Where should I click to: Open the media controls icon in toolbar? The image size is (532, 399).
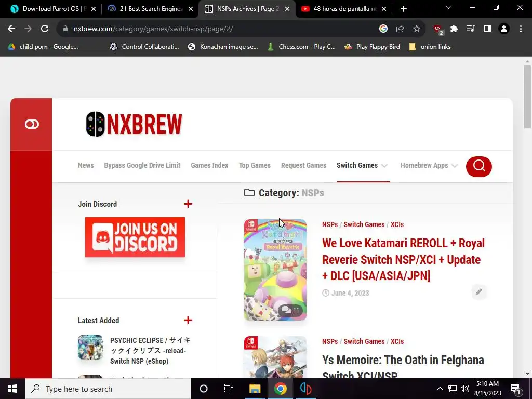tap(471, 29)
